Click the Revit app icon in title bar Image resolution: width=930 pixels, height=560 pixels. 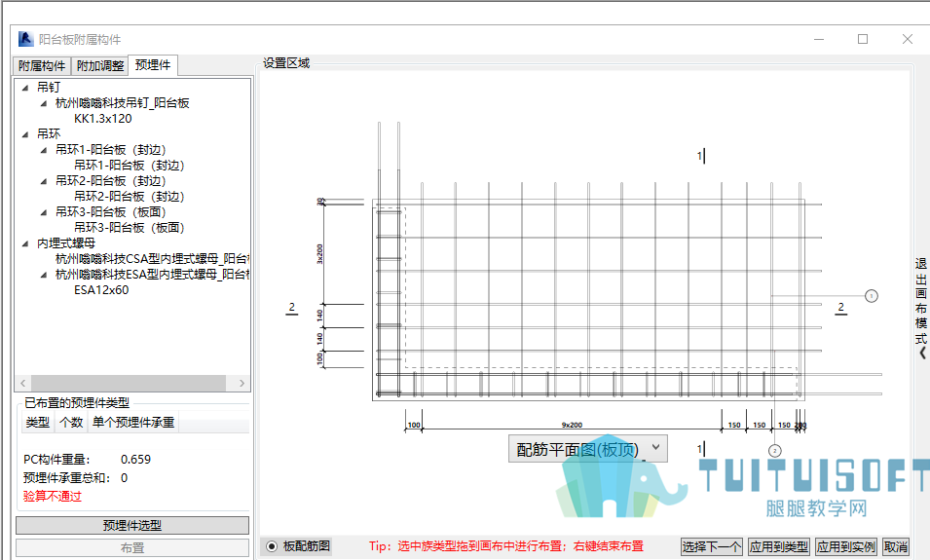point(26,39)
